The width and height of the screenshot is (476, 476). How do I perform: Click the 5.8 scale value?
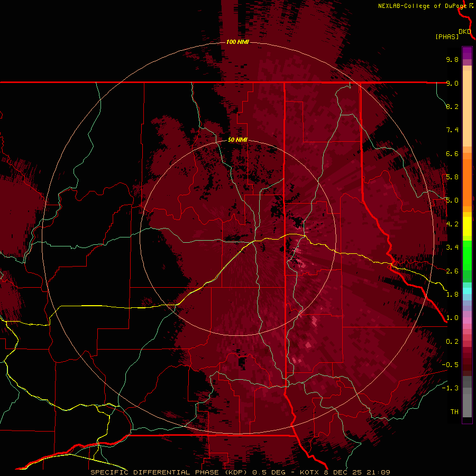(x=452, y=177)
